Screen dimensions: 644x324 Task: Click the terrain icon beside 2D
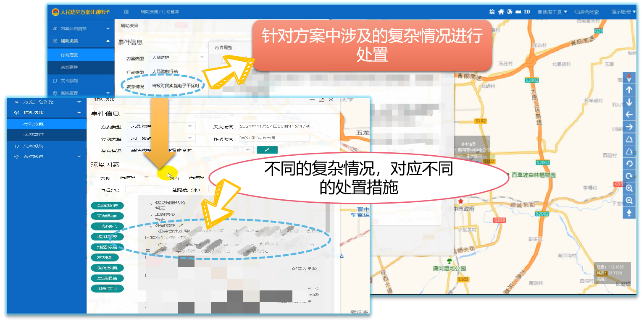518,12
